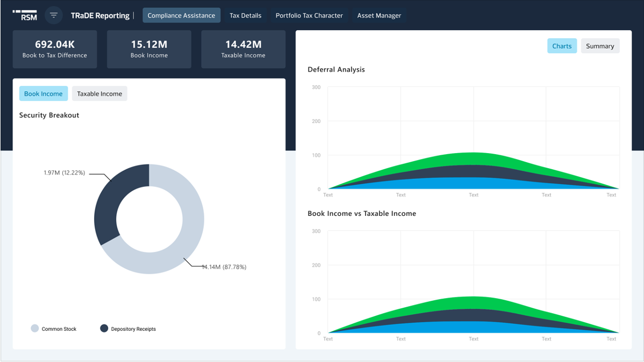Click the TRaDE Reporting title
This screenshot has width=644, height=362.
[100, 16]
